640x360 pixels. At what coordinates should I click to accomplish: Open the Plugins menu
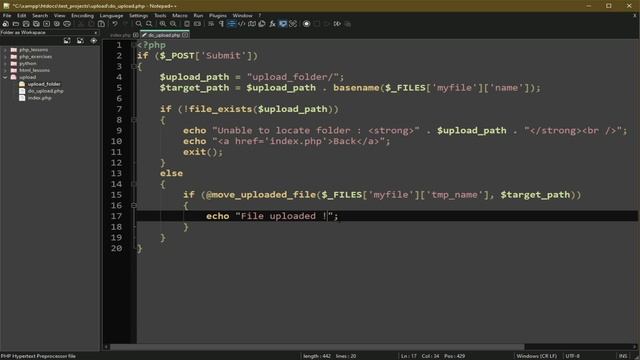pos(218,16)
